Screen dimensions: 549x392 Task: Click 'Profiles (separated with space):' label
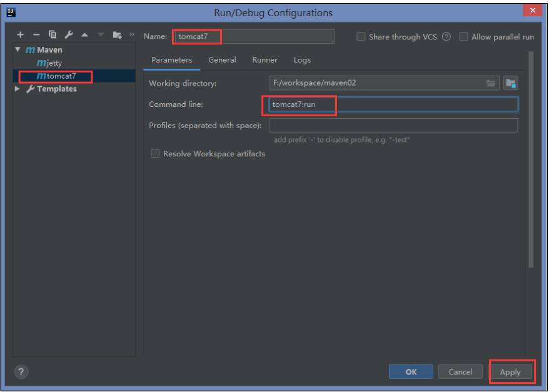pos(205,125)
